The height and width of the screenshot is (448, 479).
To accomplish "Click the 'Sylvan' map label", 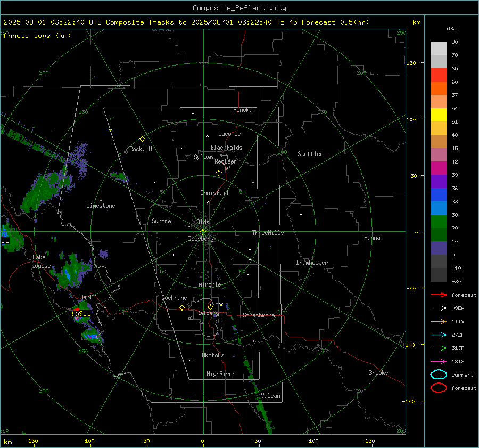I will click(x=203, y=157).
